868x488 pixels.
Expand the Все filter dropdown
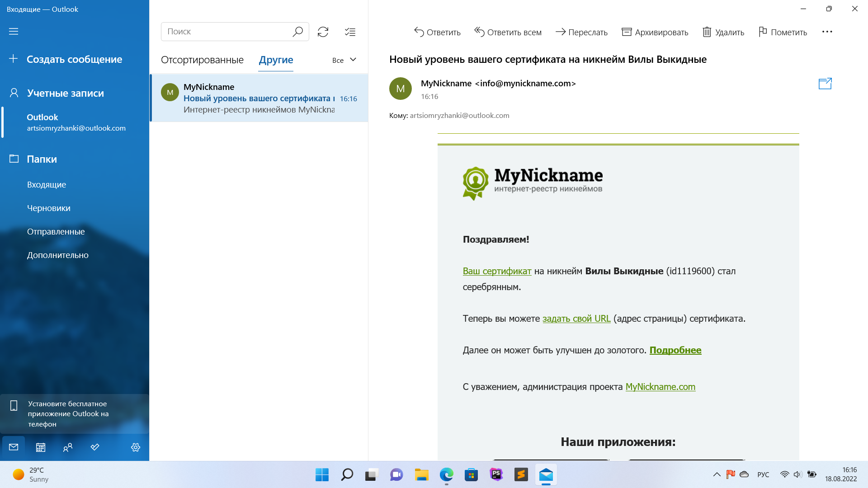pos(344,60)
